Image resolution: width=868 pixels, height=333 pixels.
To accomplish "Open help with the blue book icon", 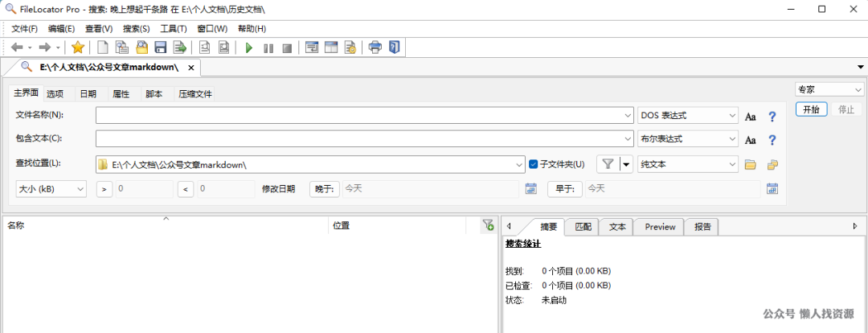I will (x=394, y=47).
